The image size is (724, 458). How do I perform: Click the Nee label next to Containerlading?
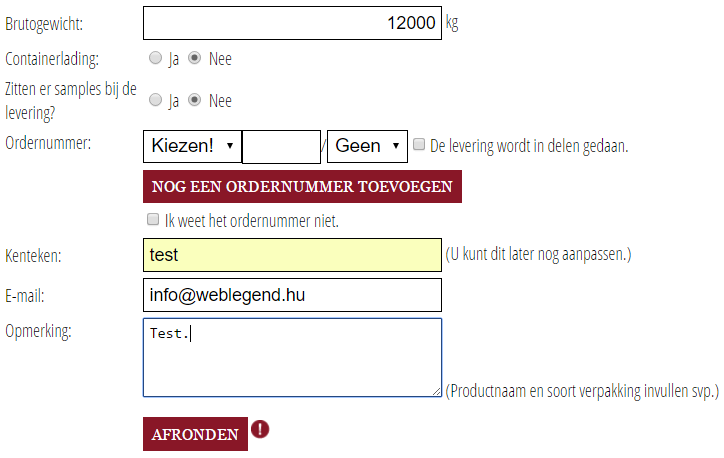coord(220,59)
